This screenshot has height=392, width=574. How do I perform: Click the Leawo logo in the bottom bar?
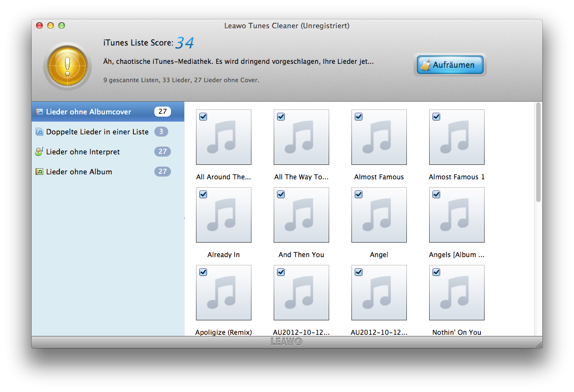[x=286, y=341]
